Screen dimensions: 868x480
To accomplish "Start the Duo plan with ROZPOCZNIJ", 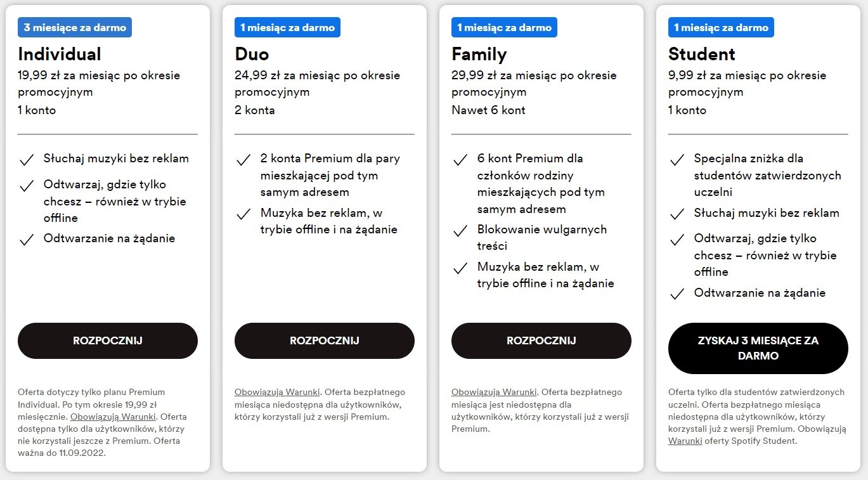I will pyautogui.click(x=325, y=341).
